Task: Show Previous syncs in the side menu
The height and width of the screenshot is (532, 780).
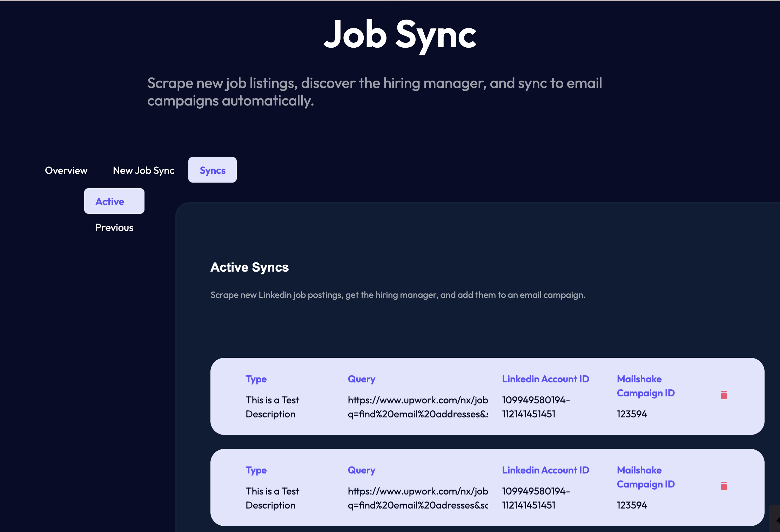Action: coord(114,227)
